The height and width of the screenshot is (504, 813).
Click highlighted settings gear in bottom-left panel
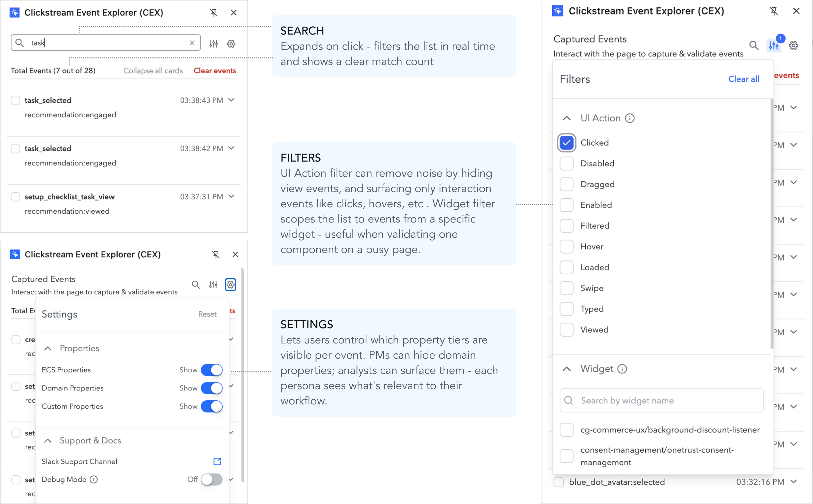tap(231, 285)
